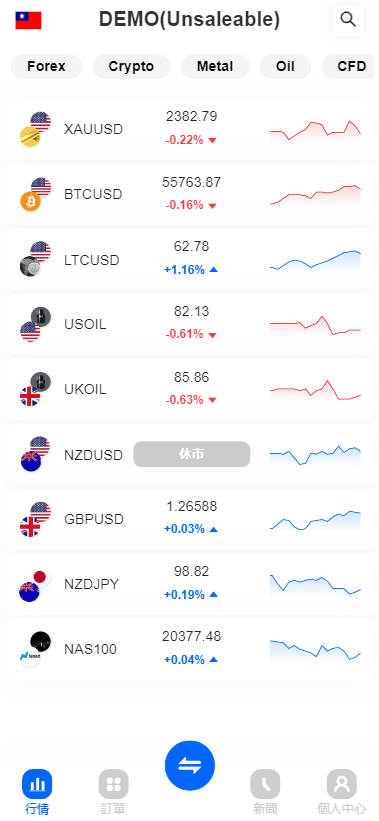The image size is (379, 821).
Task: Select the Crypto category tab
Action: tap(131, 66)
